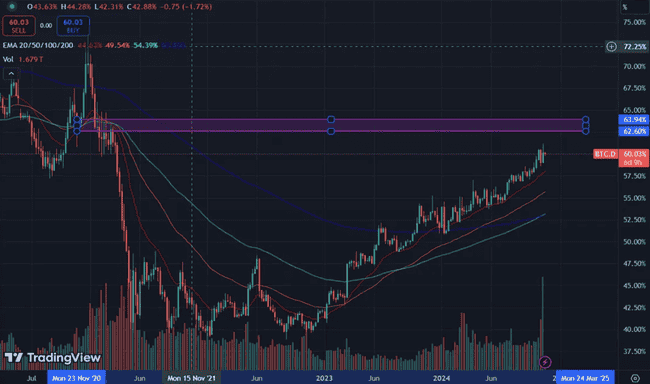This screenshot has width=650, height=384.
Task: Open chart settings via the bottom-right target icon
Action: [x=635, y=378]
